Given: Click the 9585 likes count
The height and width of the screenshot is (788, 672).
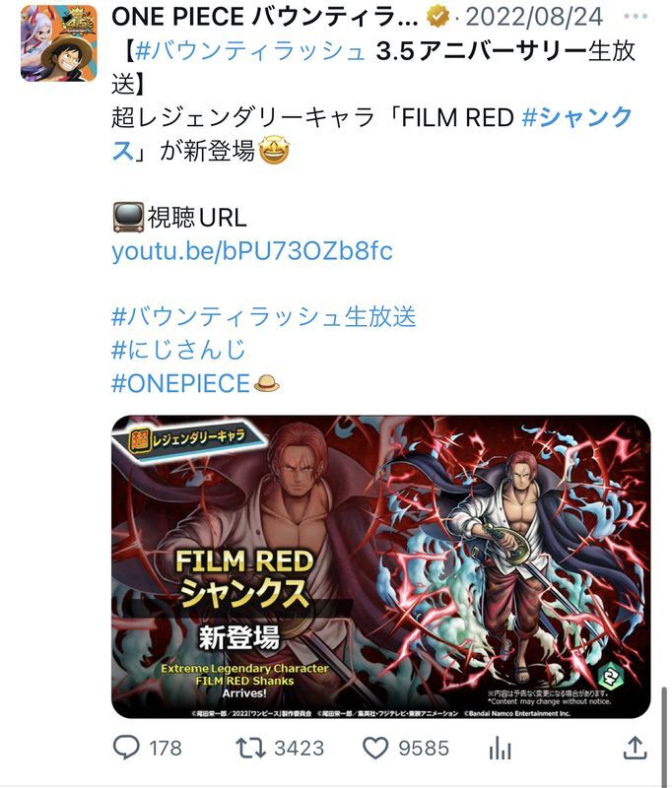Looking at the screenshot, I should [424, 748].
